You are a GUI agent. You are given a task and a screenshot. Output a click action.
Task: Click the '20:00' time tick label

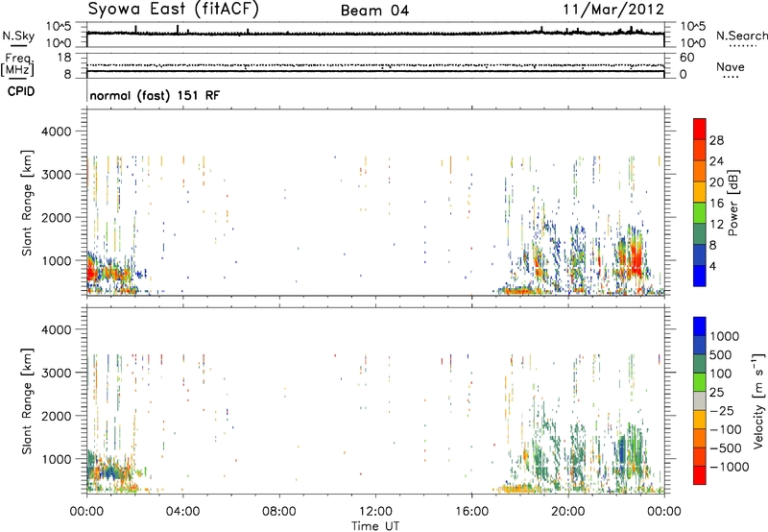coord(567,512)
